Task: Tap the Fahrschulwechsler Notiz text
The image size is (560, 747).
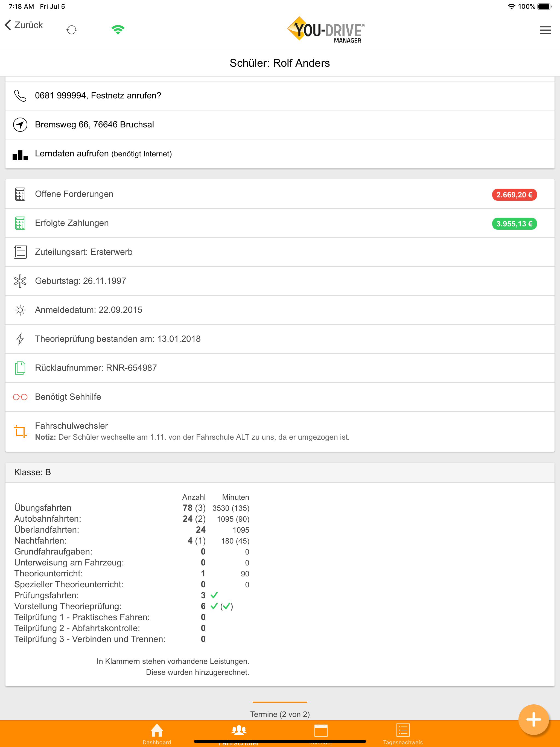Action: (x=192, y=437)
